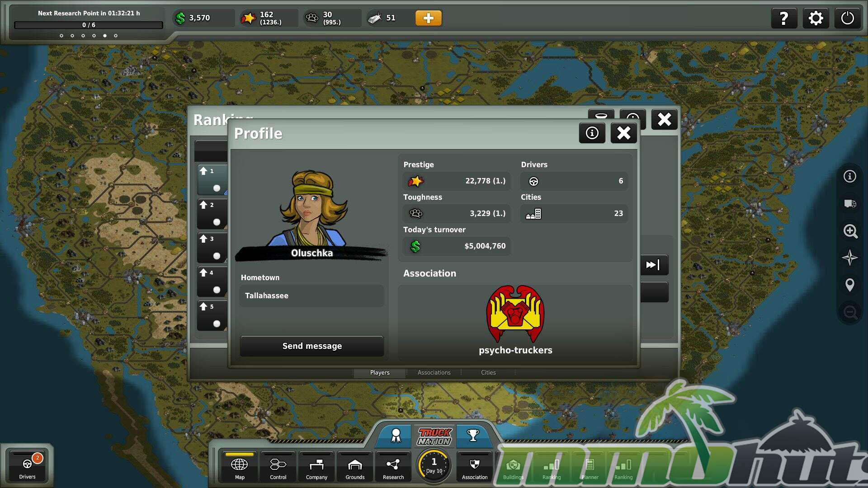
Task: Toggle the rank 1 row white indicator
Action: (217, 188)
